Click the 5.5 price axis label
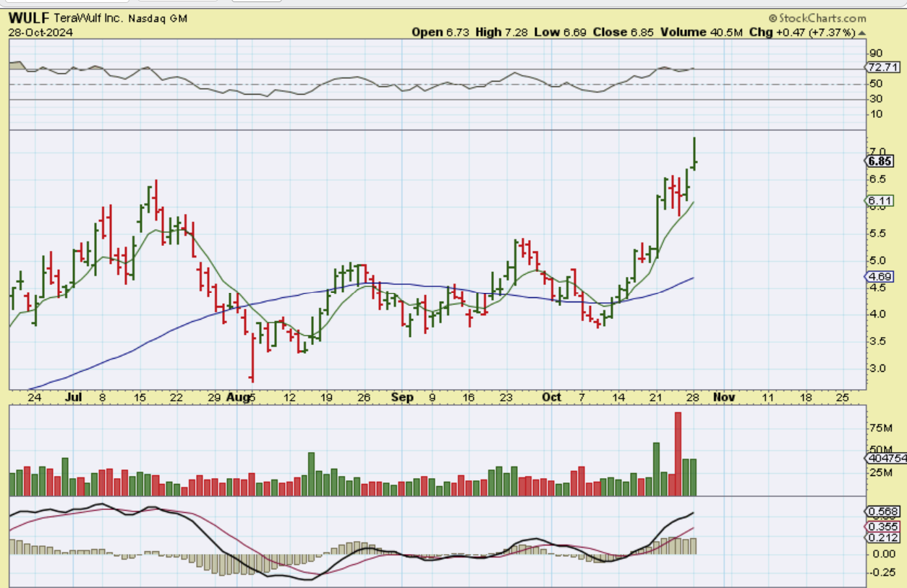The height and width of the screenshot is (588, 907). tap(877, 234)
